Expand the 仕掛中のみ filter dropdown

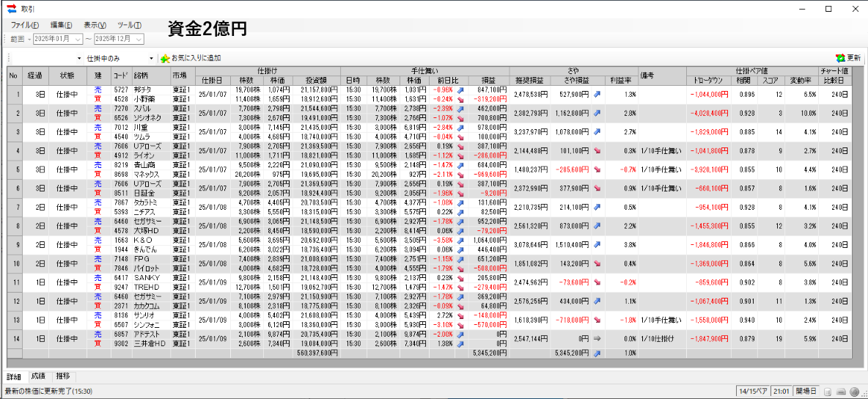pyautogui.click(x=152, y=58)
